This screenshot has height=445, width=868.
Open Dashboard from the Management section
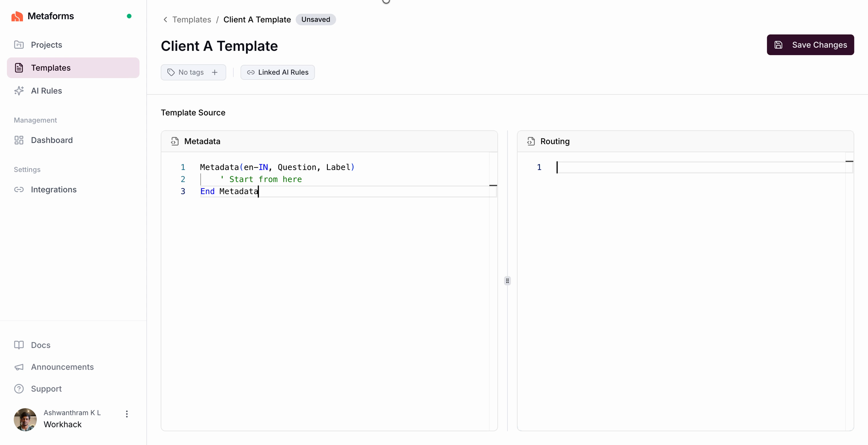click(52, 140)
